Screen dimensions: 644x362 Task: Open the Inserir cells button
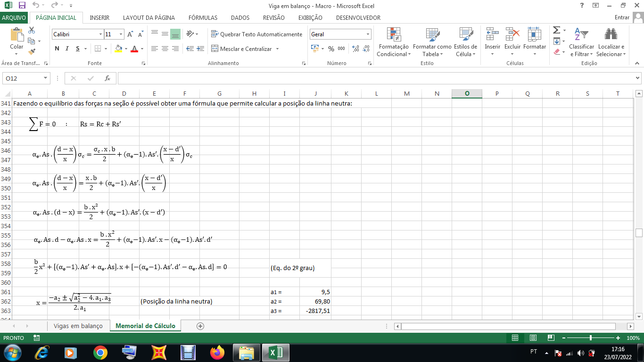(493, 42)
